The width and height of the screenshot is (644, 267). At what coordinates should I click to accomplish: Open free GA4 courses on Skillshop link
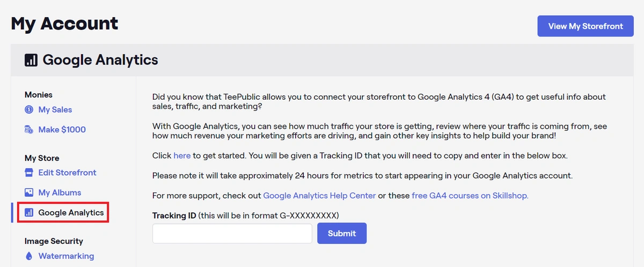(x=470, y=195)
